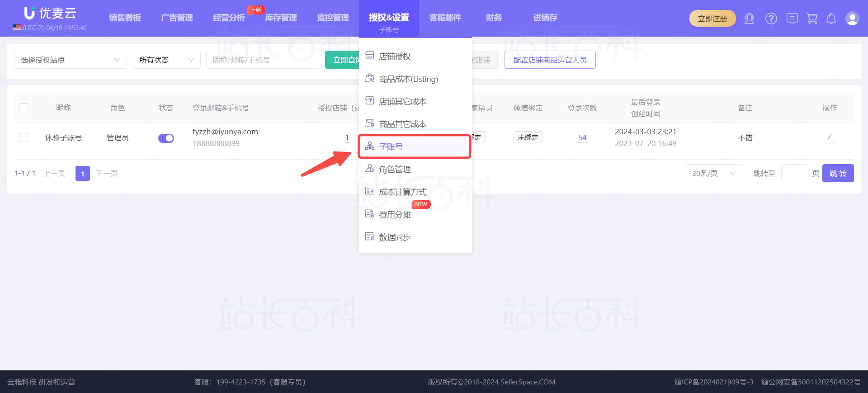Check the 体验子账号 row checkbox
This screenshot has height=393, width=868.
[24, 137]
